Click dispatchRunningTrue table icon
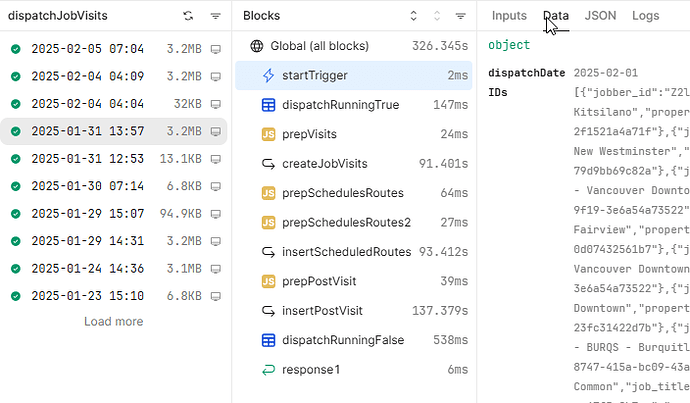 268,105
